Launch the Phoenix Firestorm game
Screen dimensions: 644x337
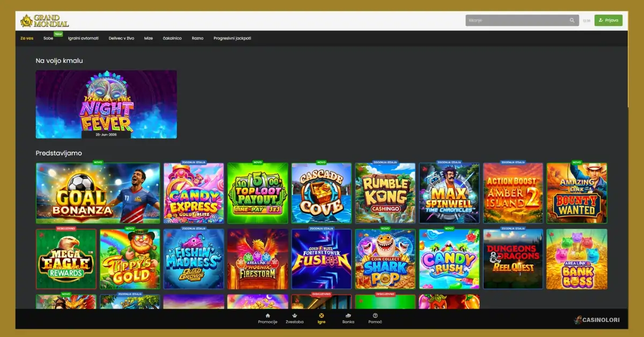258,259
